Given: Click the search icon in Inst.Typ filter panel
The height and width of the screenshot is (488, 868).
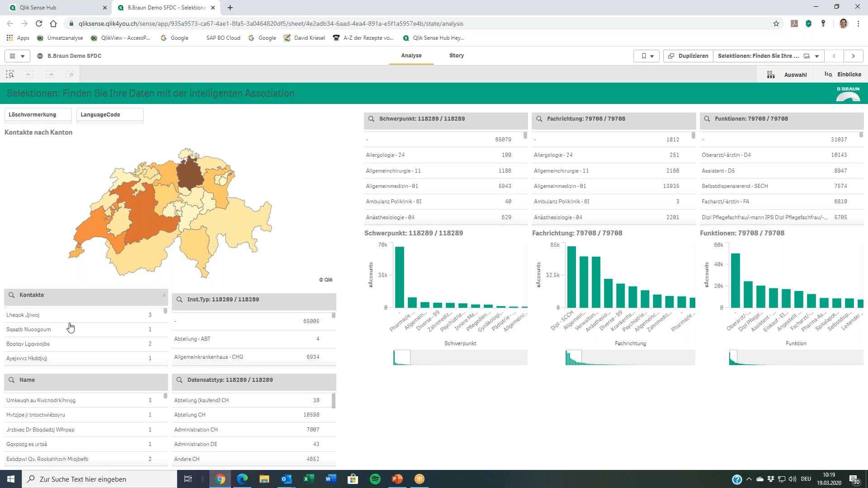Looking at the screenshot, I should [x=179, y=299].
